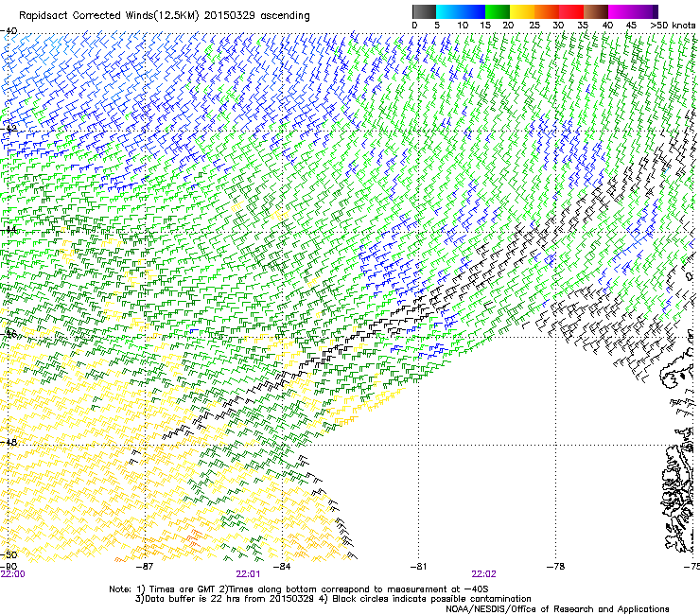Click the 22:01 time label
Screen dimensions: 700x615
248,574
